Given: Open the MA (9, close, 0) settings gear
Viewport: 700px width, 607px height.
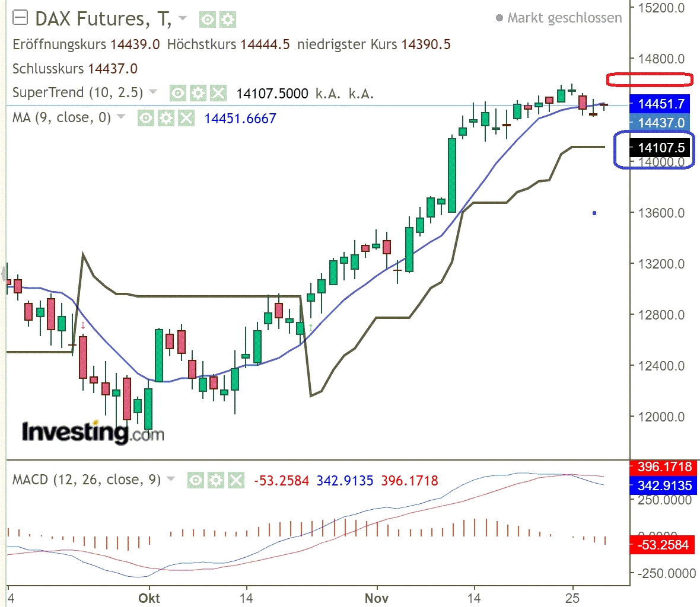Looking at the screenshot, I should [x=166, y=117].
